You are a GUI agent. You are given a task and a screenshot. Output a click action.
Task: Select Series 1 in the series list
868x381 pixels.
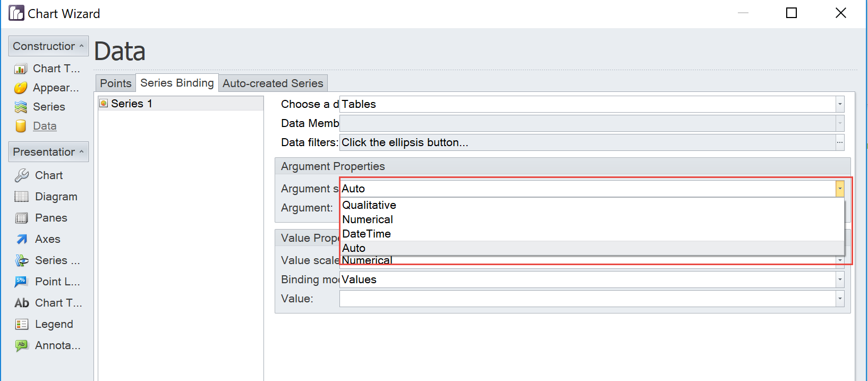point(181,104)
